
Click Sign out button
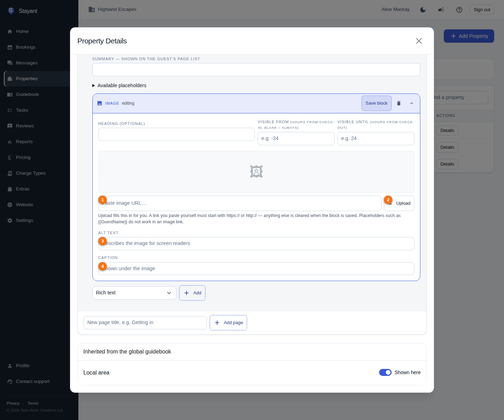pyautogui.click(x=482, y=10)
